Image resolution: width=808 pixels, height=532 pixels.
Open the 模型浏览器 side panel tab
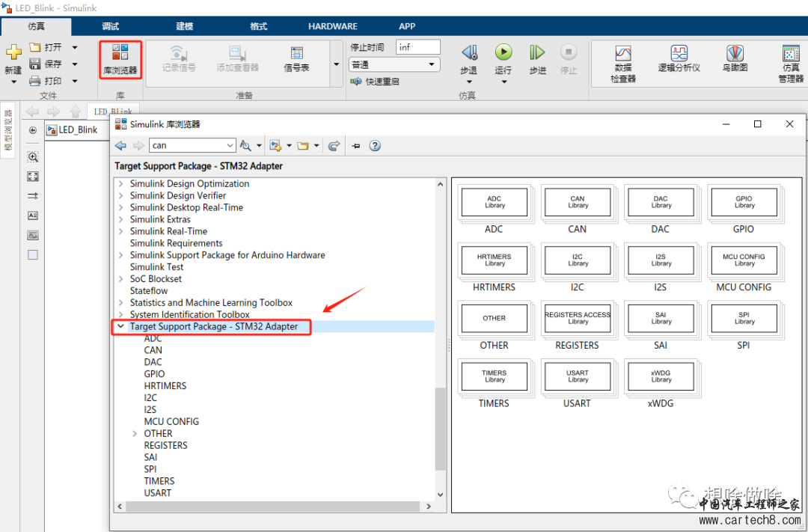pos(8,130)
